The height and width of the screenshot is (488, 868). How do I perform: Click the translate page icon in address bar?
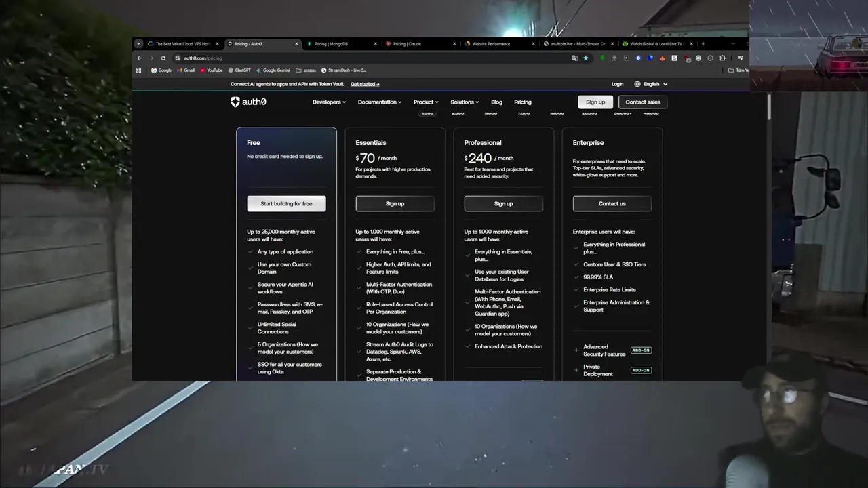tap(575, 58)
